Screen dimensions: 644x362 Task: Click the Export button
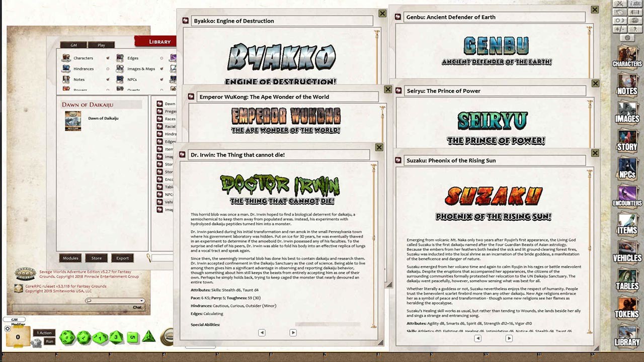click(x=122, y=258)
